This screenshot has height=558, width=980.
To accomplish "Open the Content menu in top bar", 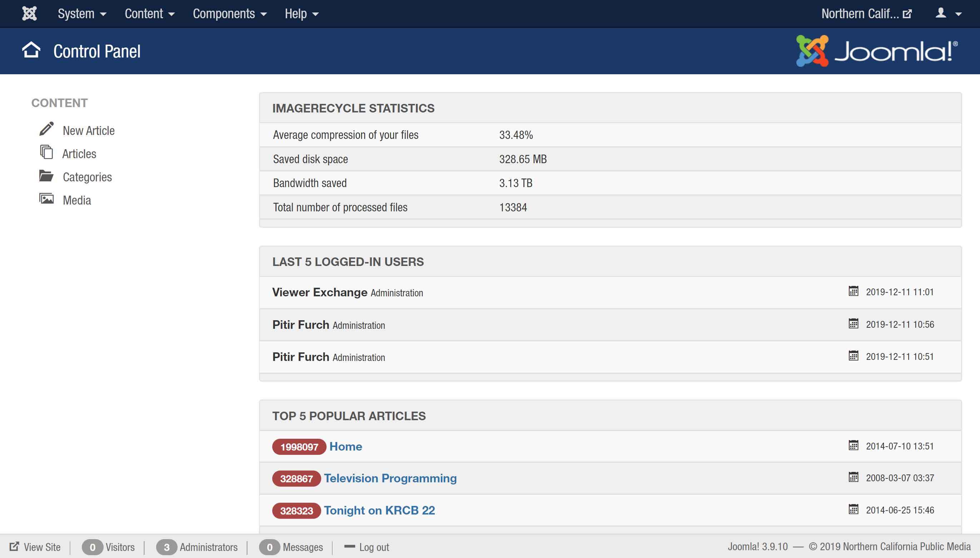I will coord(150,14).
